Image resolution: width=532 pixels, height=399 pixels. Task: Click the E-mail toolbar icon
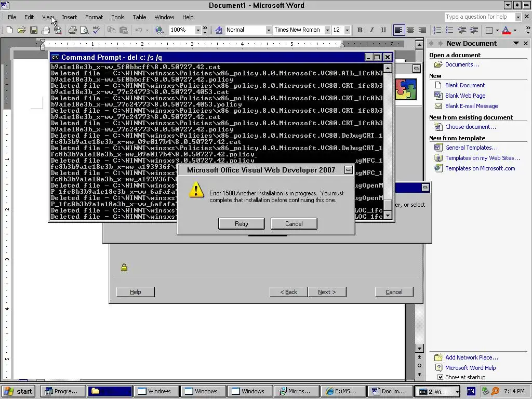[46, 30]
